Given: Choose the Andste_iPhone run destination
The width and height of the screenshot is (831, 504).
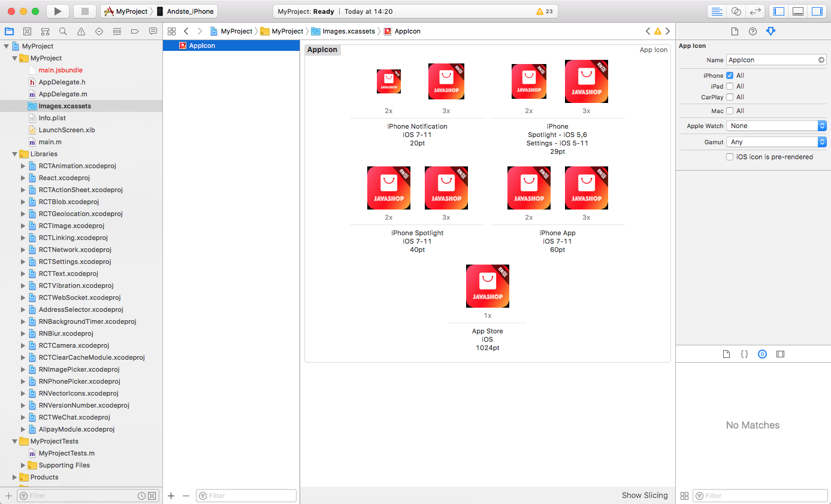Looking at the screenshot, I should coord(185,11).
